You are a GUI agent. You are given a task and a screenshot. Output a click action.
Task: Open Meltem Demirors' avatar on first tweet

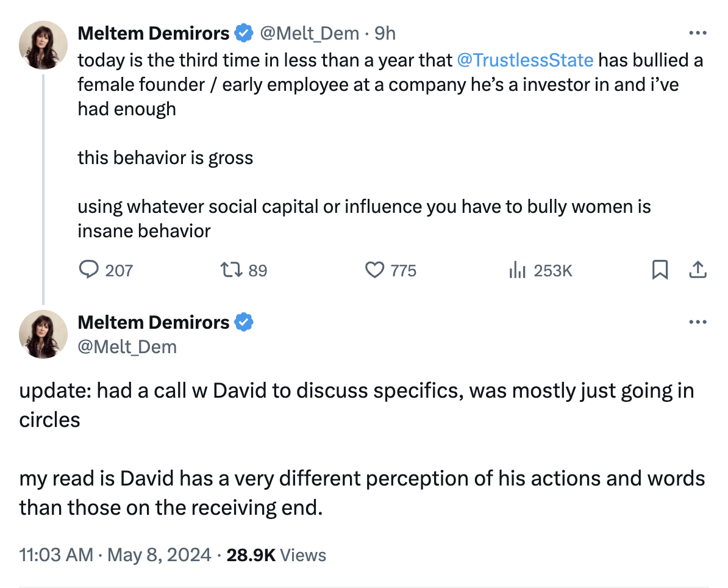coord(43,45)
